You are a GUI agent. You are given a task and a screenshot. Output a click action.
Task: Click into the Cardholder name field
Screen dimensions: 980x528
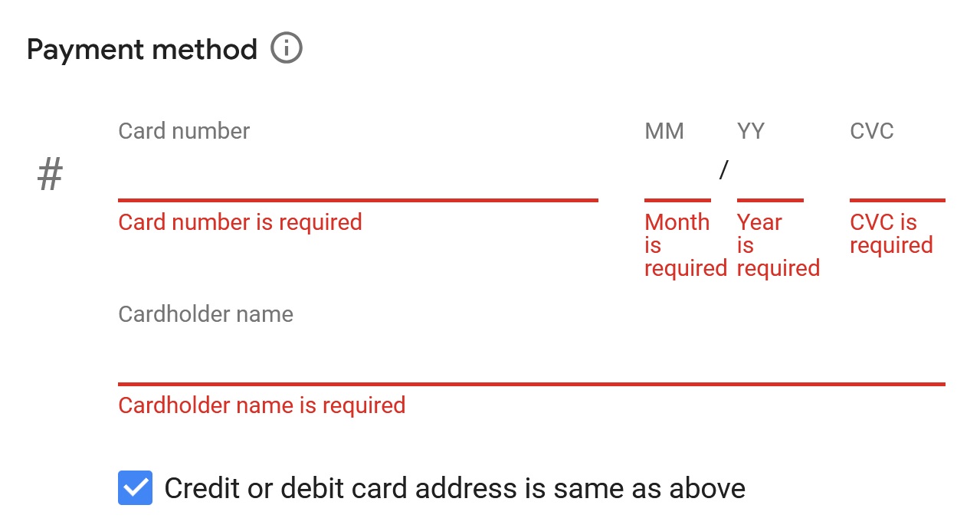click(x=532, y=357)
